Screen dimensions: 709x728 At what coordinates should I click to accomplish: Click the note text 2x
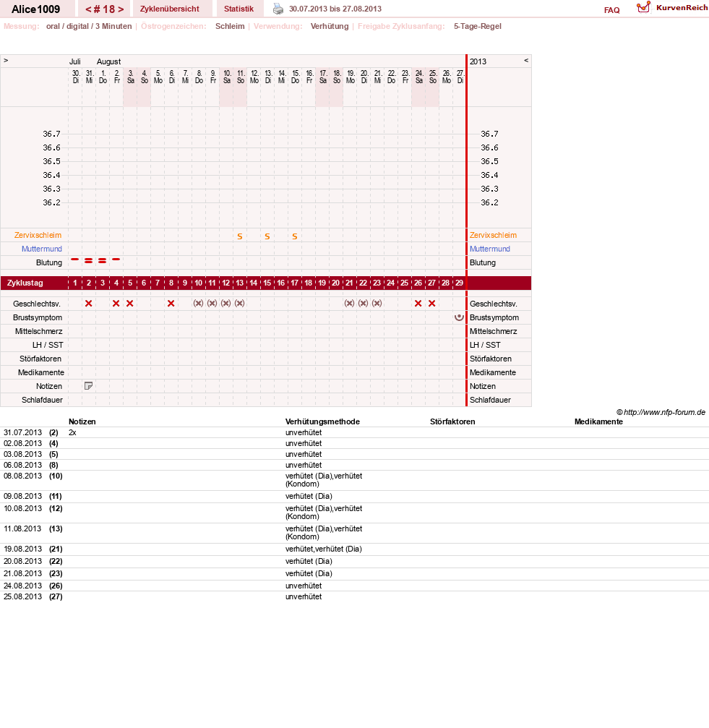pyautogui.click(x=72, y=433)
